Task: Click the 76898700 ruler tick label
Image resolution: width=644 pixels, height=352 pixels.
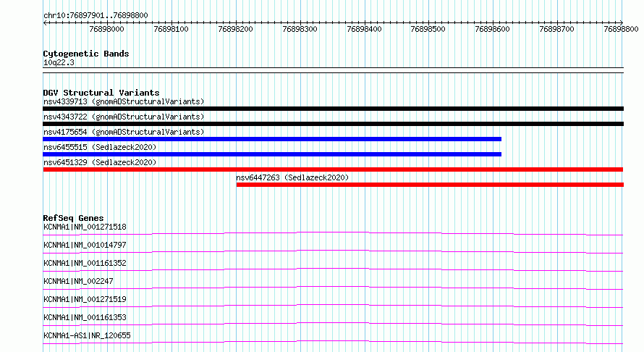Action: pos(557,29)
